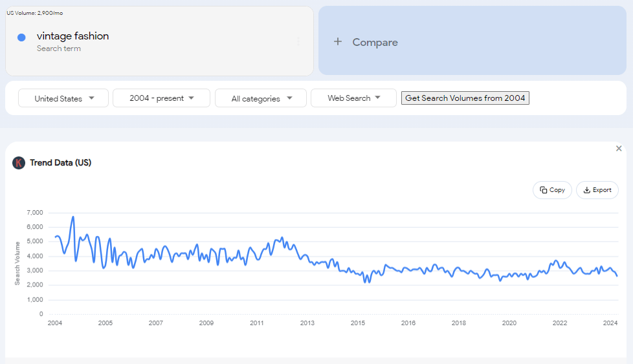Click the 1,000 y-axis label
Image resolution: width=633 pixels, height=364 pixels.
point(35,299)
